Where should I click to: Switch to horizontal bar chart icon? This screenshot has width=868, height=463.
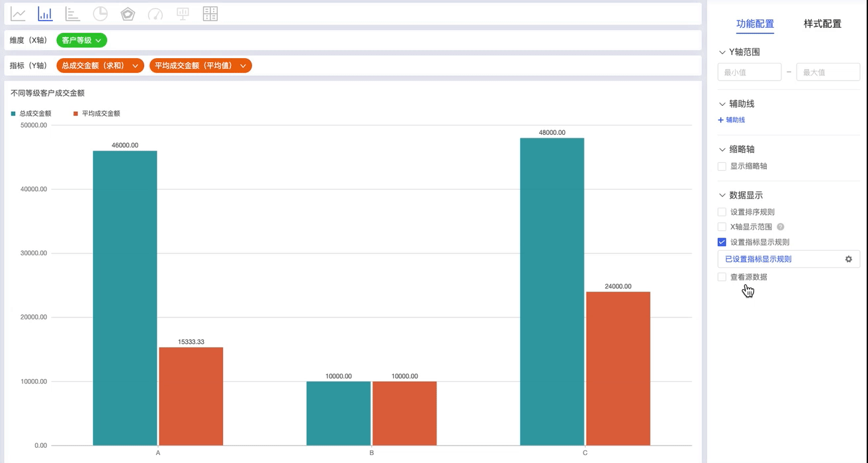click(x=73, y=14)
